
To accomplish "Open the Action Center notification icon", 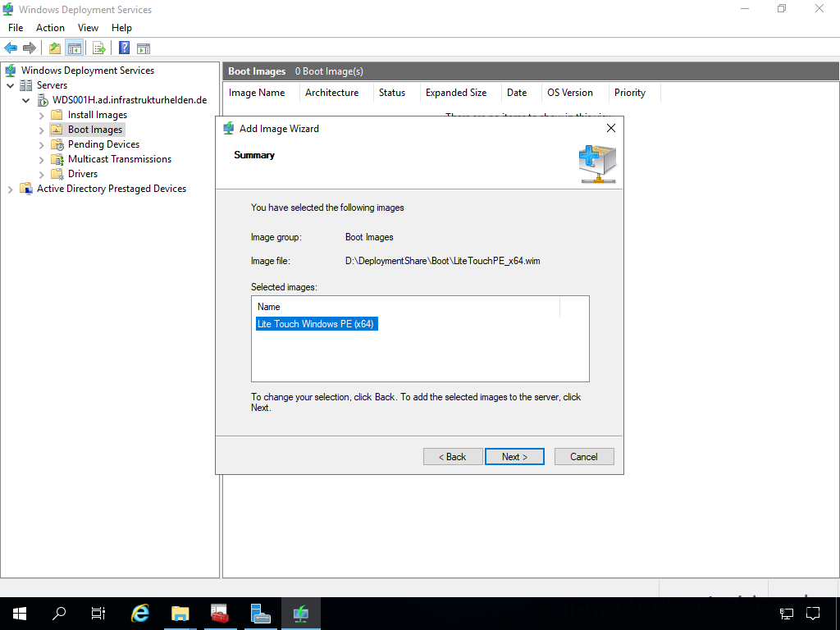I will tap(813, 613).
